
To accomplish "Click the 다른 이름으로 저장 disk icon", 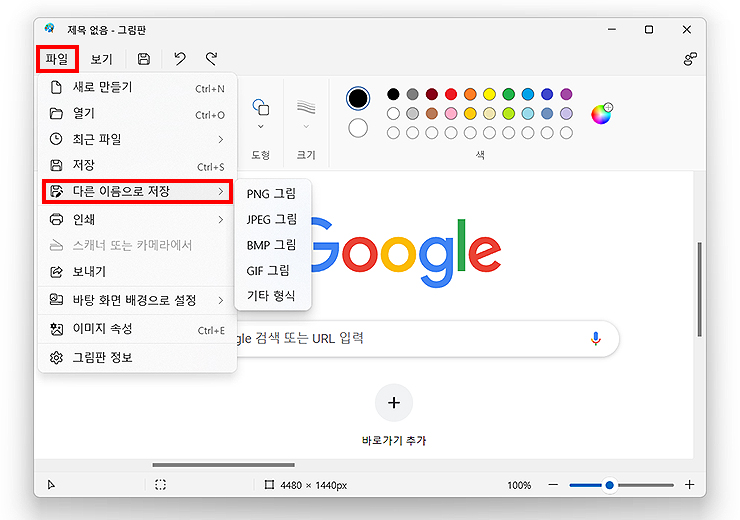I will point(56,191).
